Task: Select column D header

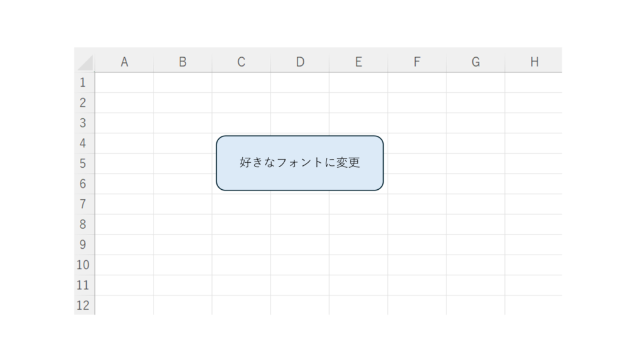Action: 300,62
